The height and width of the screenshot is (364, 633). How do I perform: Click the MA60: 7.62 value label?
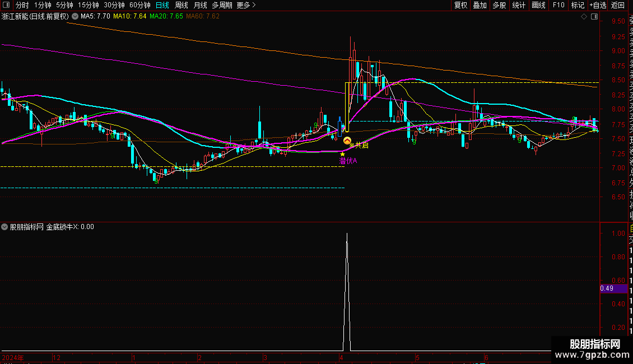[x=203, y=16]
